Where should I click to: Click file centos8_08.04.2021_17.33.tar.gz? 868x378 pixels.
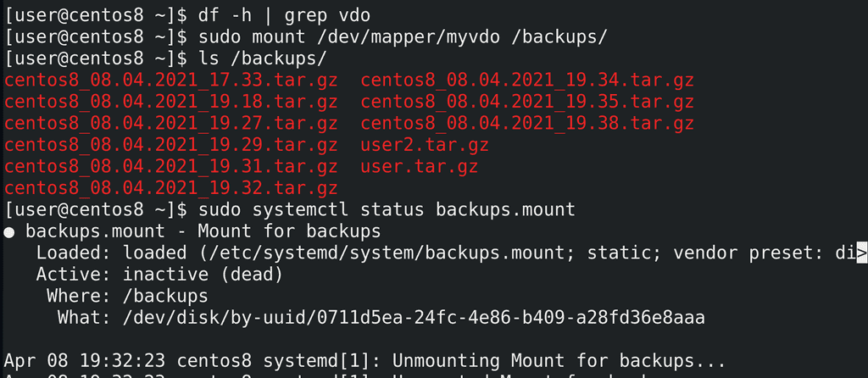coord(171,81)
